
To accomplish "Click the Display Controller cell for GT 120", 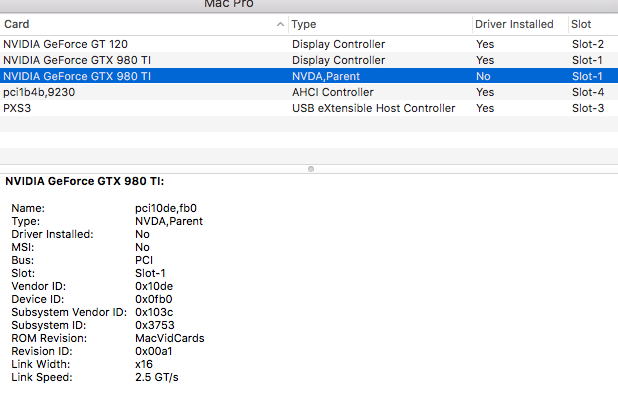I will (x=339, y=44).
